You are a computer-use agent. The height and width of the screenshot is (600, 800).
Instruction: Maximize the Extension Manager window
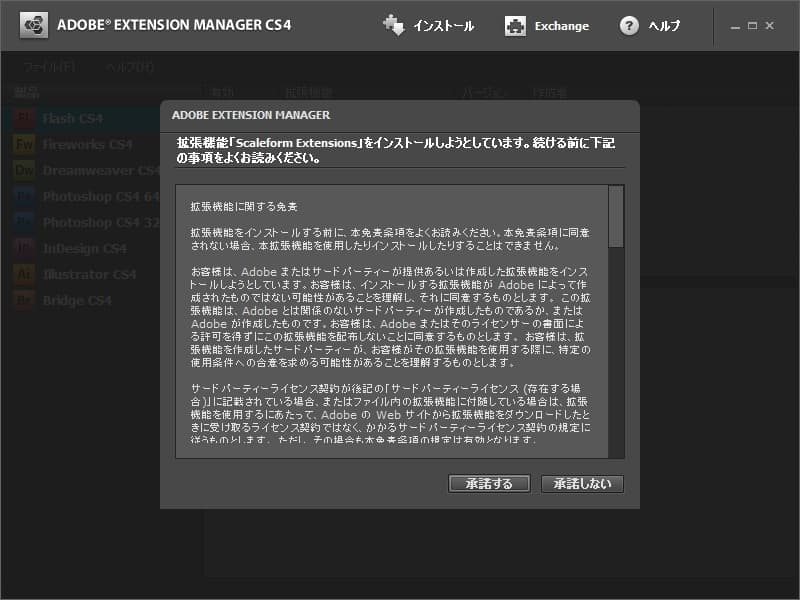click(x=753, y=26)
